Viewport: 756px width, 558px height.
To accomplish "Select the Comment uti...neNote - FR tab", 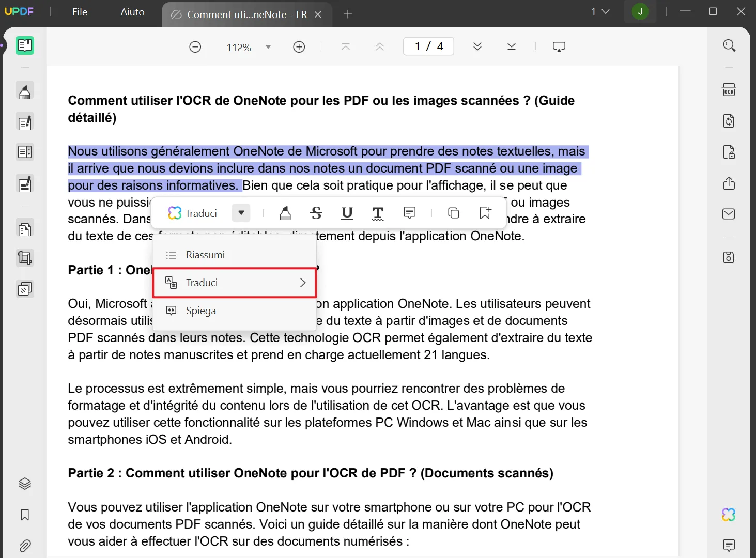I will click(x=247, y=14).
